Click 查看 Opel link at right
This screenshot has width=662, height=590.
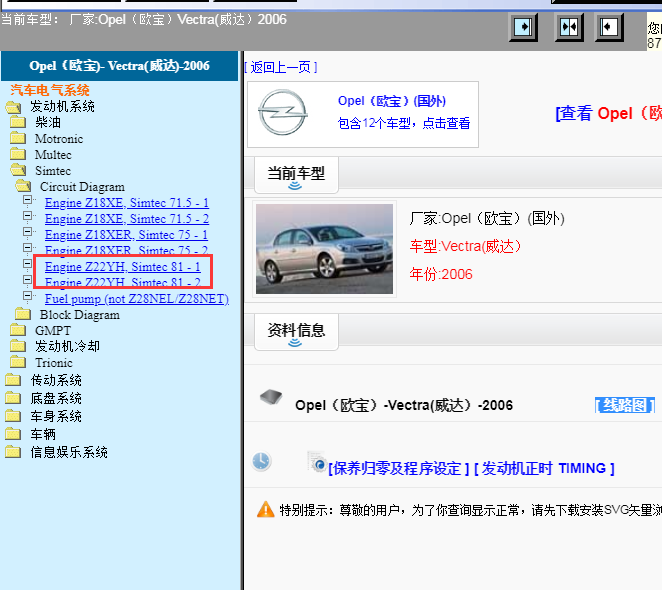608,113
